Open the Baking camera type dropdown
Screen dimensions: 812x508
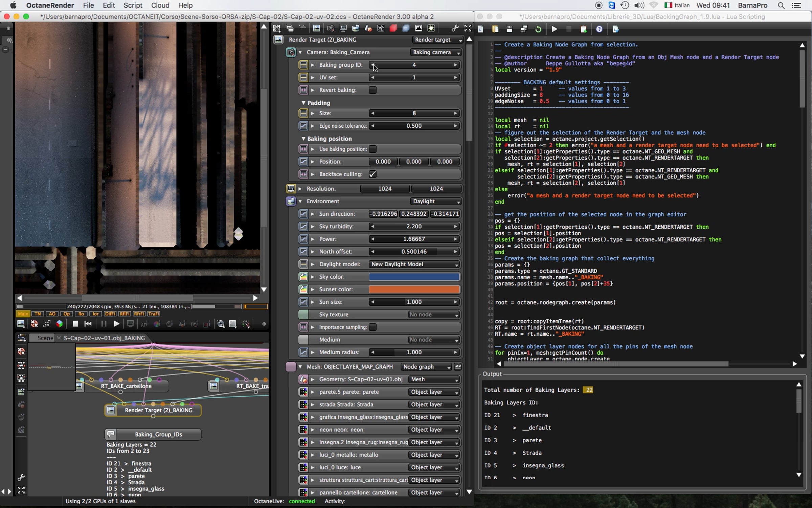click(x=436, y=52)
